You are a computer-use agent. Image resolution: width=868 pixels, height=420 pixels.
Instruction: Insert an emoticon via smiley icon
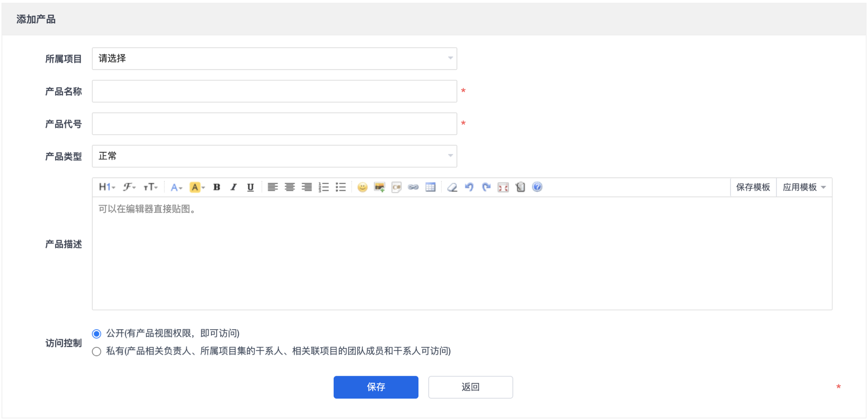362,187
